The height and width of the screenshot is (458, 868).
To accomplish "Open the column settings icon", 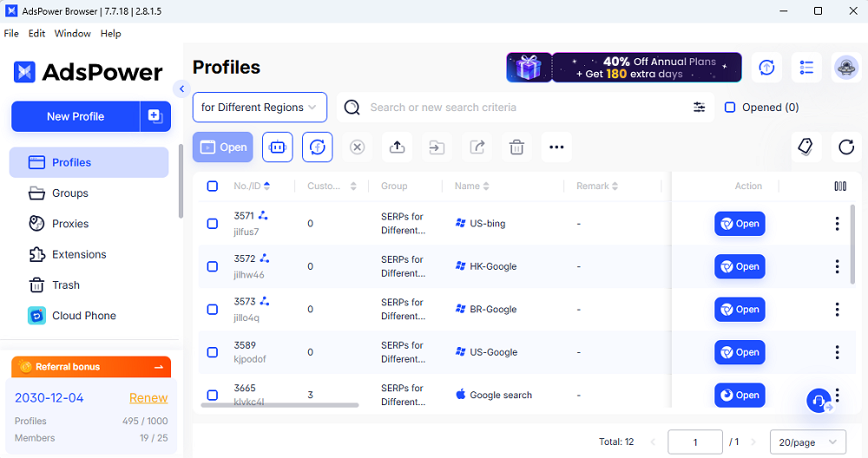I will click(x=840, y=186).
